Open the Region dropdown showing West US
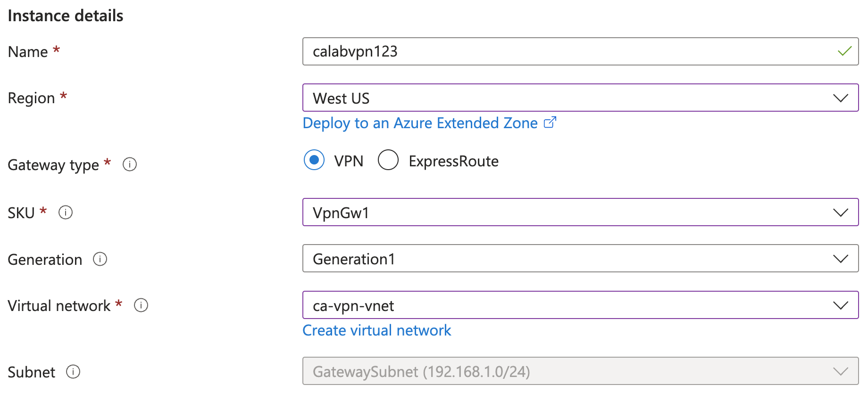This screenshot has height=393, width=868. click(580, 98)
